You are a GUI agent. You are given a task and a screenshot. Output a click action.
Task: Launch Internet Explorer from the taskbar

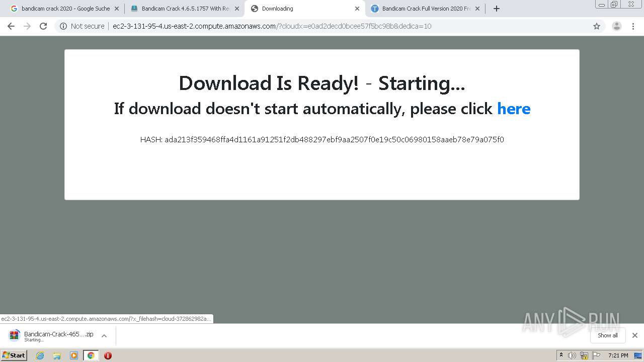[x=40, y=355]
